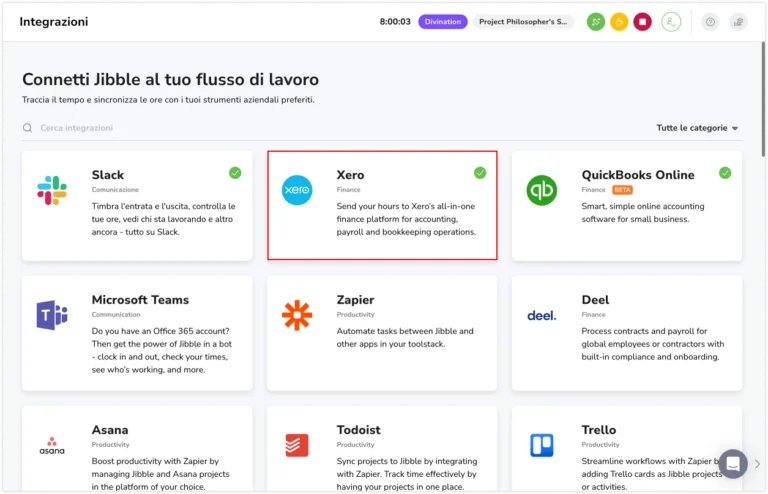
Task: Click the Deel logo
Action: point(542,315)
